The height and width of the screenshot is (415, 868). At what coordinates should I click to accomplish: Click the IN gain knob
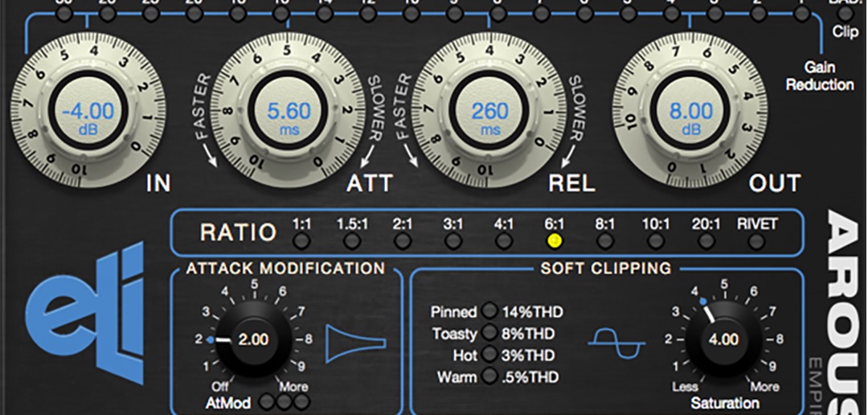pyautogui.click(x=88, y=109)
